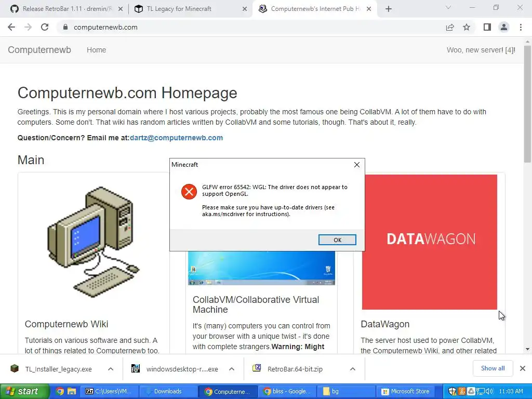
Task: Bookmark this page with the star icon
Action: point(467,27)
